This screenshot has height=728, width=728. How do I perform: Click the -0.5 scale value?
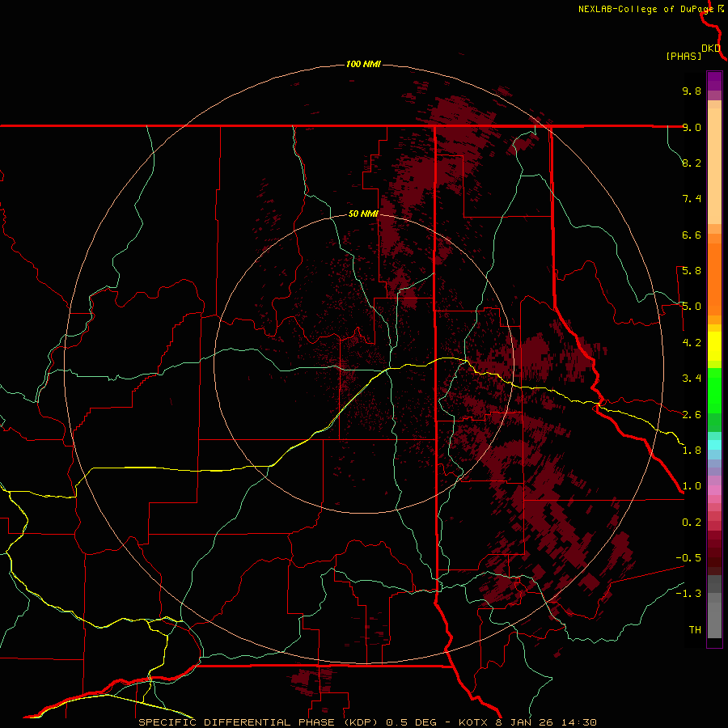688,558
